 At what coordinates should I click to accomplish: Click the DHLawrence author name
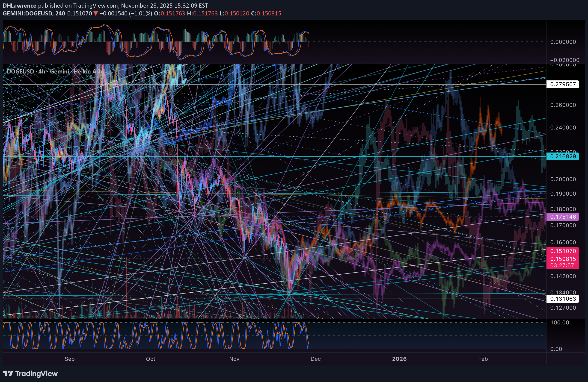coord(19,6)
